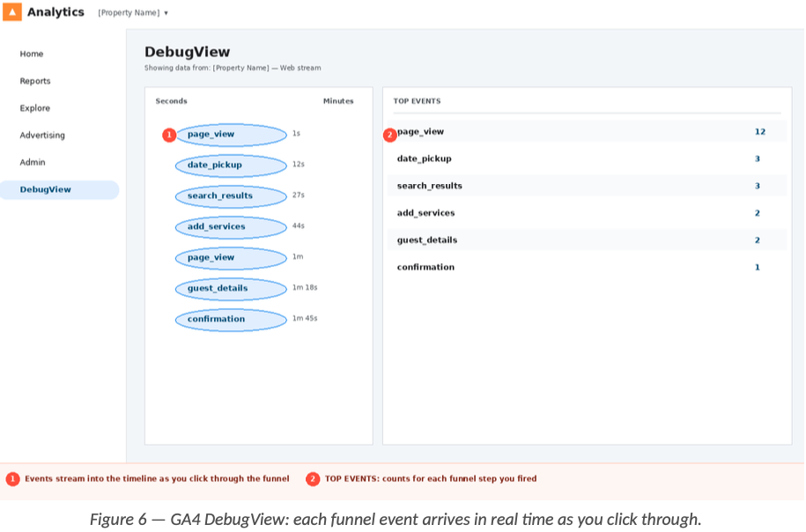The width and height of the screenshot is (806, 532).
Task: Select the confirmation event bubble
Action: click(231, 320)
